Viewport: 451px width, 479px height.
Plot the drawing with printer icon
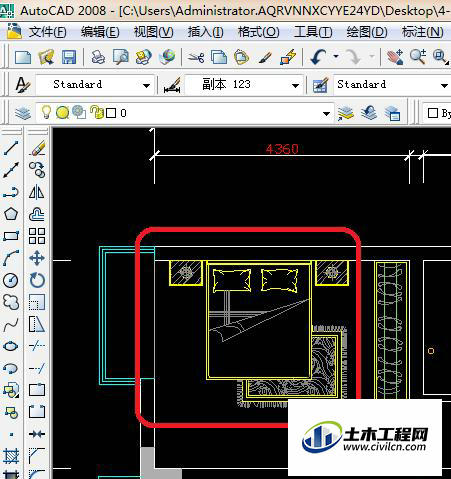click(98, 57)
